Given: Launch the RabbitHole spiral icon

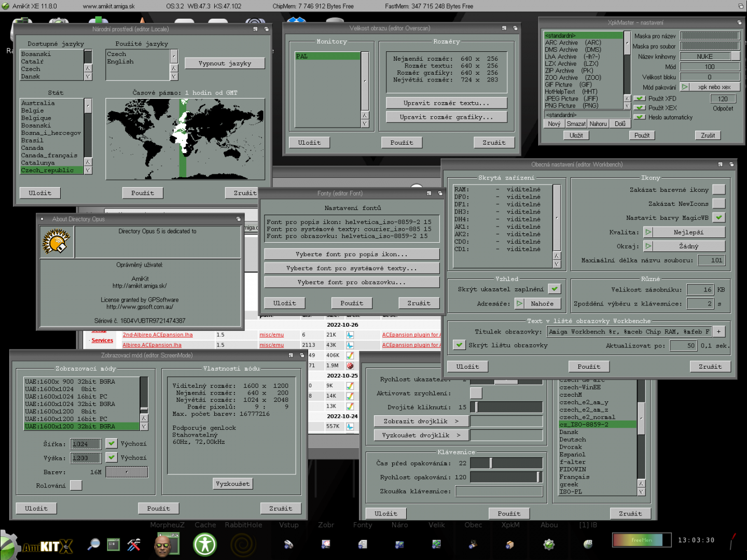Looking at the screenshot, I should click(x=243, y=544).
